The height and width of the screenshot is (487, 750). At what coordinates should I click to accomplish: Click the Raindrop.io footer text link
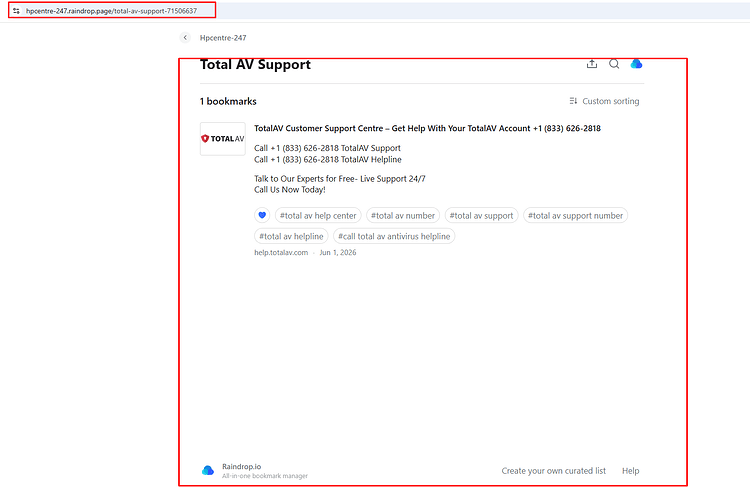242,466
